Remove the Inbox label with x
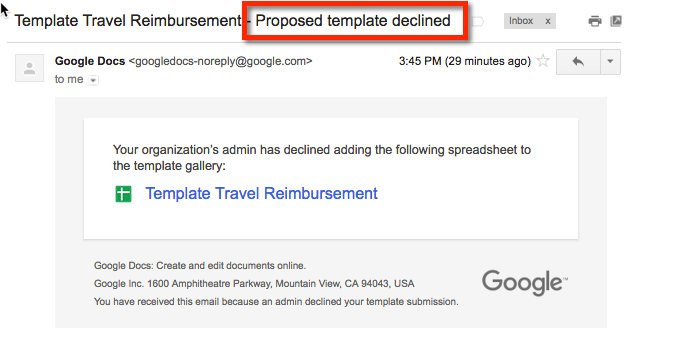Viewport: 675px width, 360px height. 548,21
